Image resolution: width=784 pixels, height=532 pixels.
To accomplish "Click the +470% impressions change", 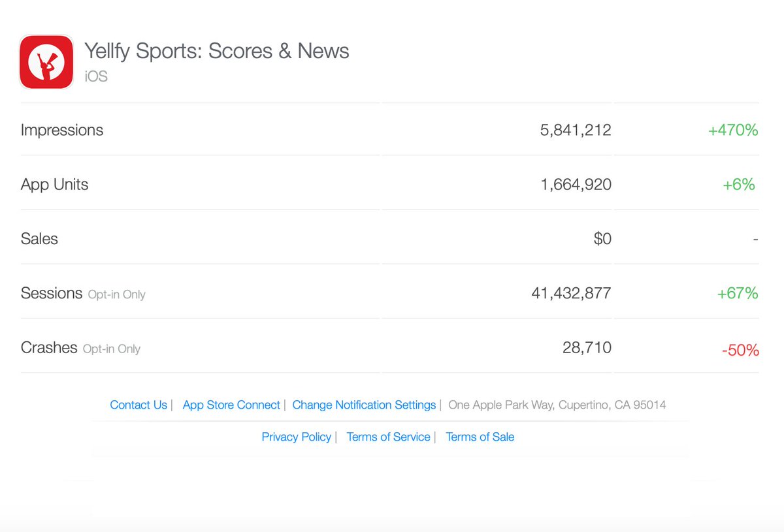I will point(733,130).
